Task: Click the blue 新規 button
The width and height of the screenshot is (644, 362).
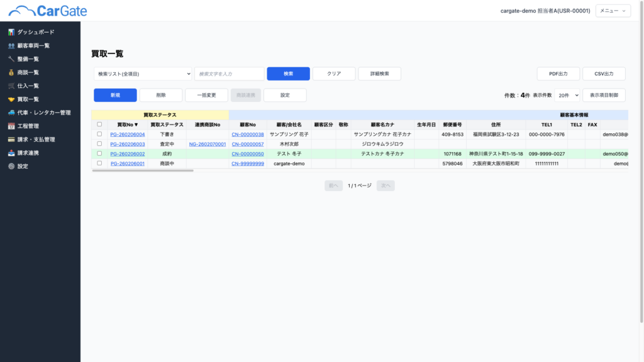Action: coord(115,95)
